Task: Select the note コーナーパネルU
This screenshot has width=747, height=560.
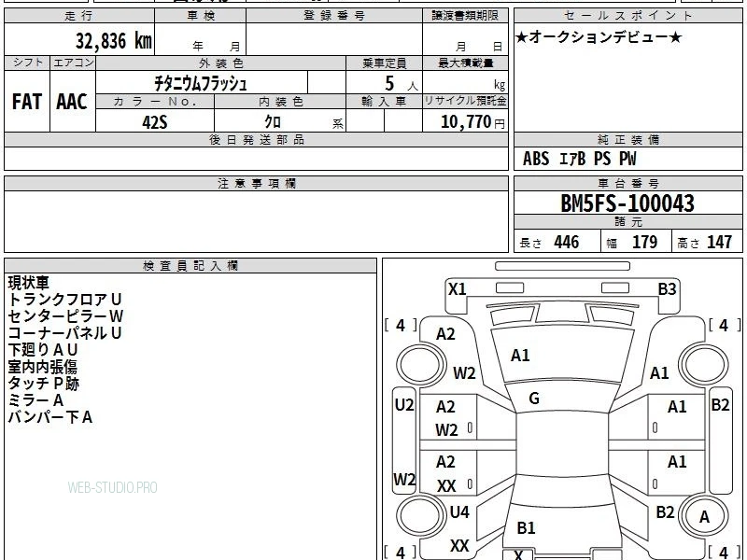Action: (x=64, y=333)
